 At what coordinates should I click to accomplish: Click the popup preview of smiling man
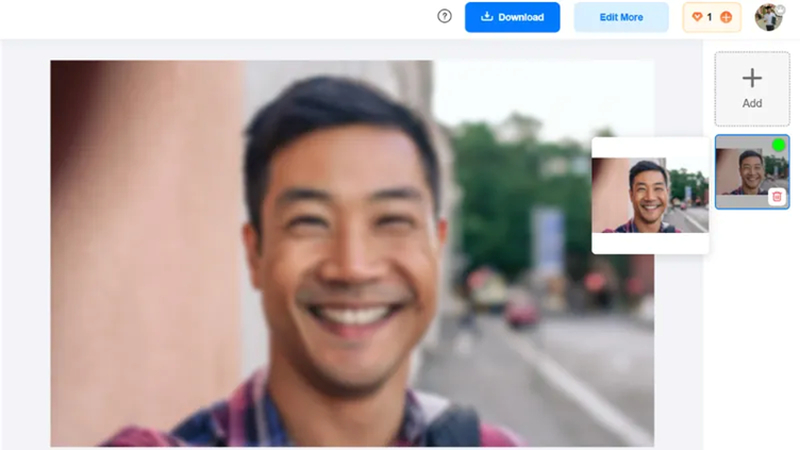coord(650,195)
